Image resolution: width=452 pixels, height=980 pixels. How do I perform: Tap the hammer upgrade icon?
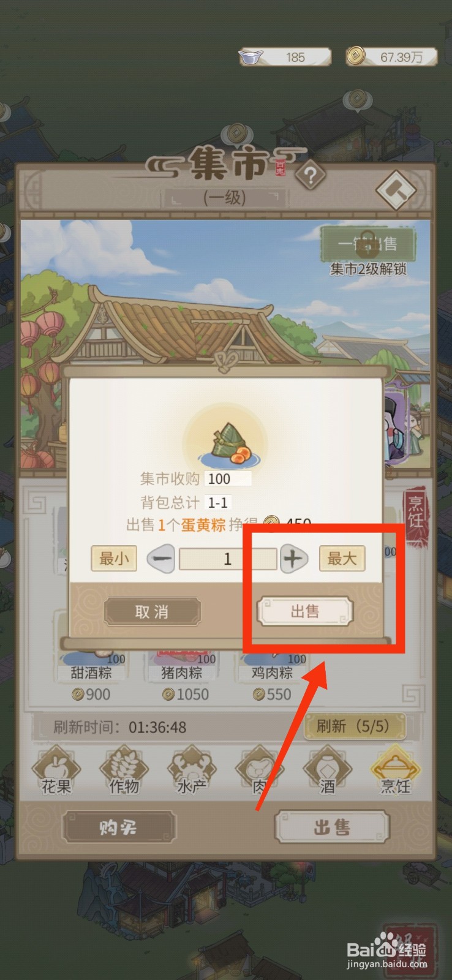pos(397,191)
